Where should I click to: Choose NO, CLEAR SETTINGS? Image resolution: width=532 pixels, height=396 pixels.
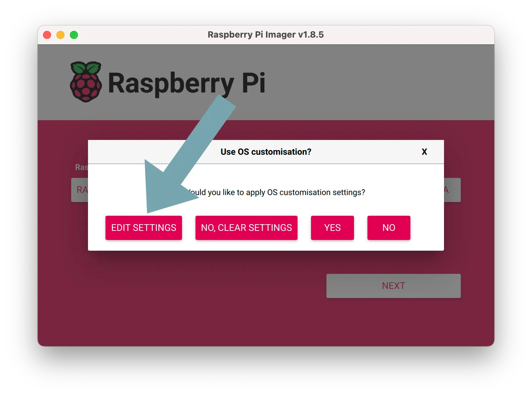[x=246, y=228]
